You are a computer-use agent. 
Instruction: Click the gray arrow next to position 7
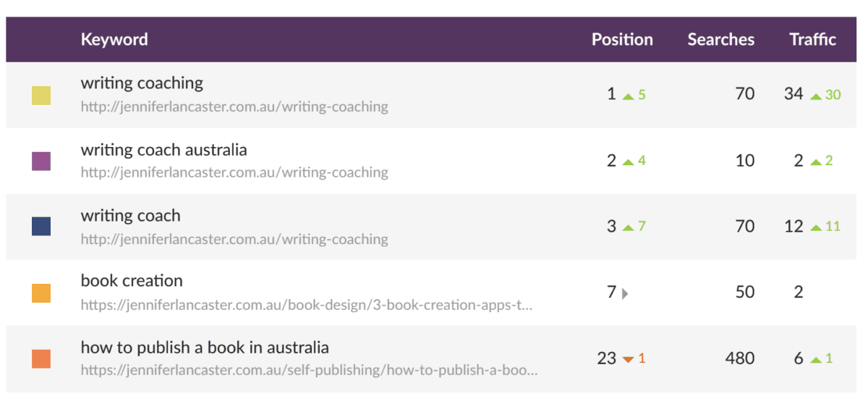tap(625, 293)
